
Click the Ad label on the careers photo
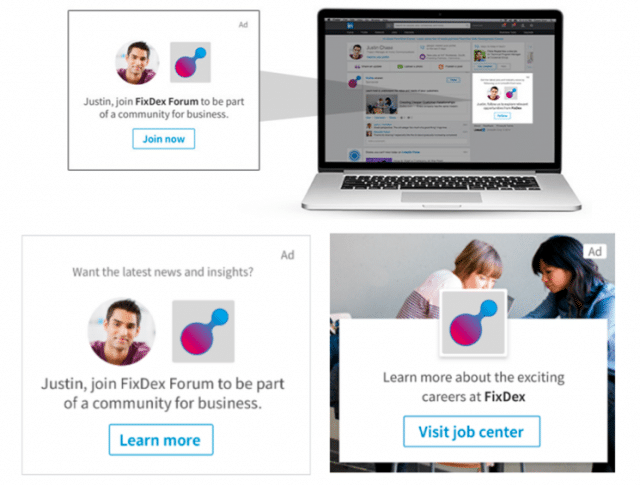pyautogui.click(x=595, y=251)
